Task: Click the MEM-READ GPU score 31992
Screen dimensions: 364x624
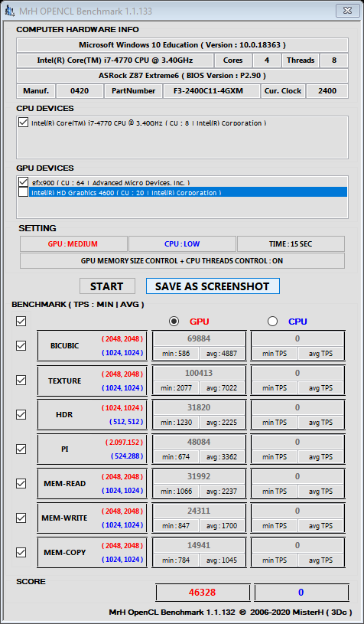Action: [199, 476]
